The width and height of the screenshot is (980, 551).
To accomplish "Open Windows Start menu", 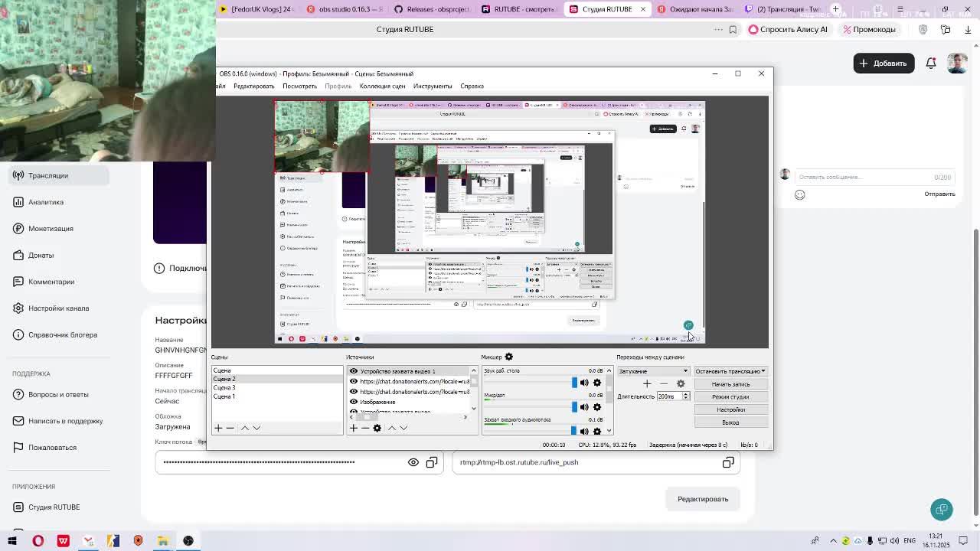I will (x=12, y=541).
